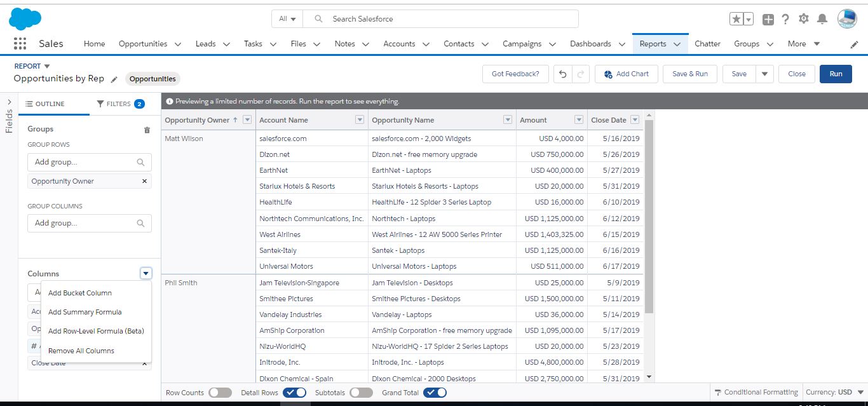Open Setup via the gear icon

[803, 19]
